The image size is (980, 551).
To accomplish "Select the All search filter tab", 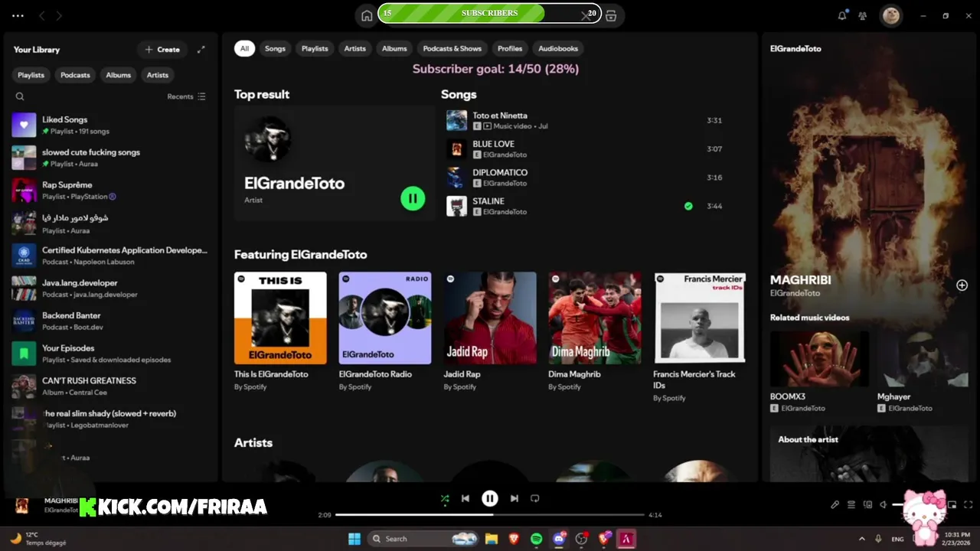I will click(x=244, y=48).
